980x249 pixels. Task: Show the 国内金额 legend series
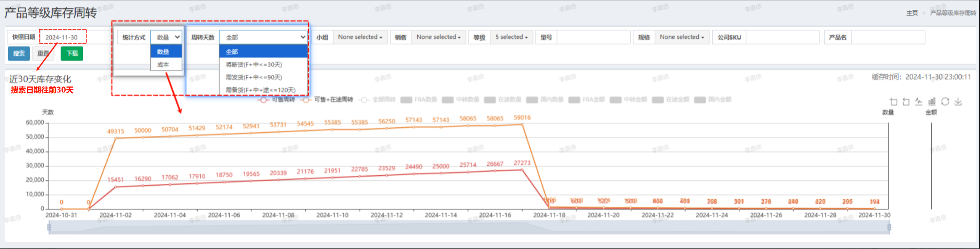click(713, 99)
